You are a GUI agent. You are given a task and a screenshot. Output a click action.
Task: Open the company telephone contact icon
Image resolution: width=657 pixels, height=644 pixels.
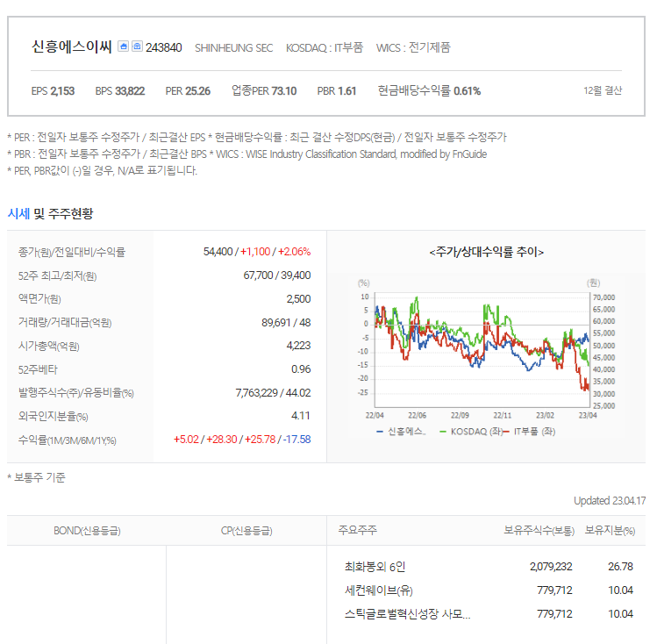pos(137,47)
